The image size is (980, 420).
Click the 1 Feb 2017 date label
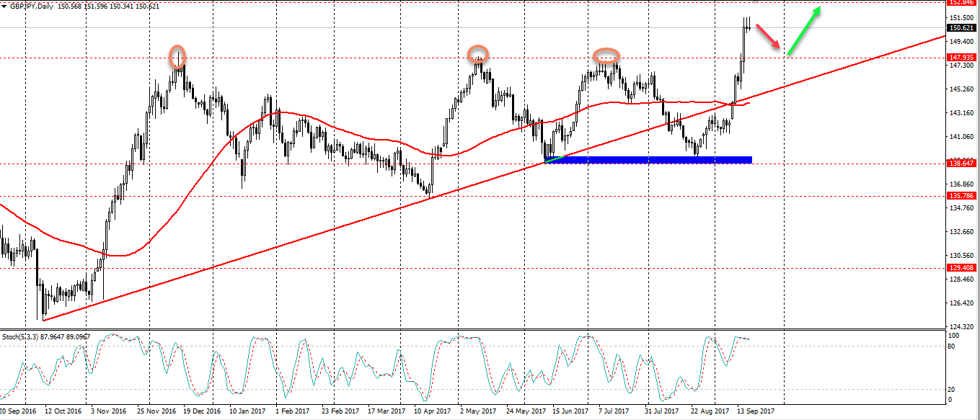(x=293, y=411)
